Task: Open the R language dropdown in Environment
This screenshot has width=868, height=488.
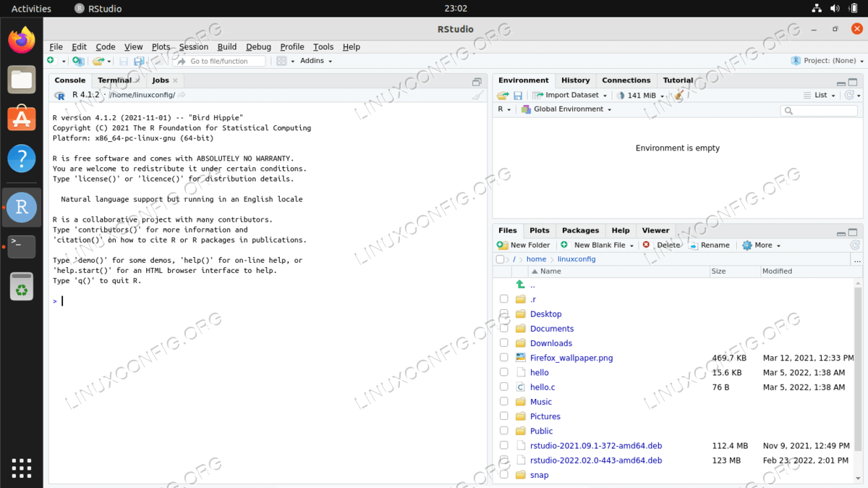Action: [504, 109]
